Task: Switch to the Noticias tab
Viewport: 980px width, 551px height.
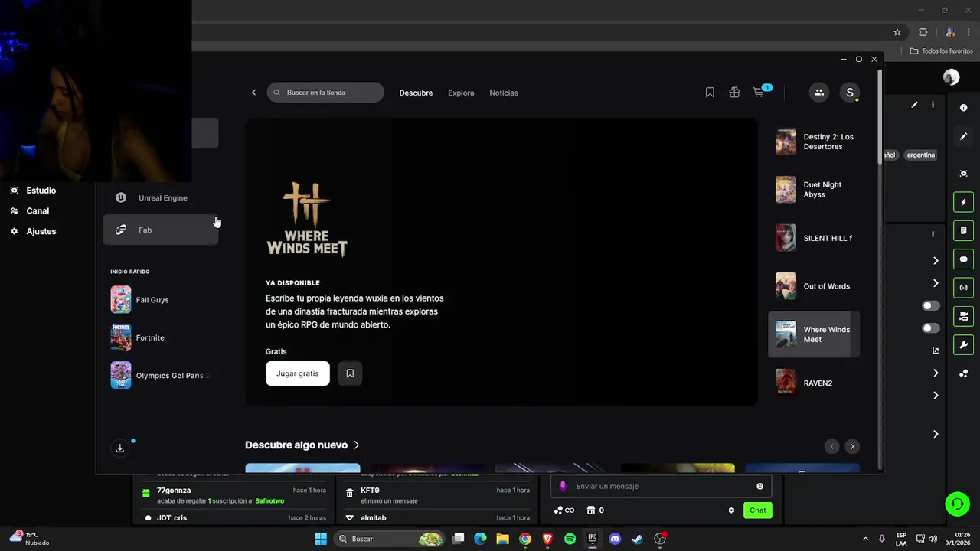Action: [504, 93]
